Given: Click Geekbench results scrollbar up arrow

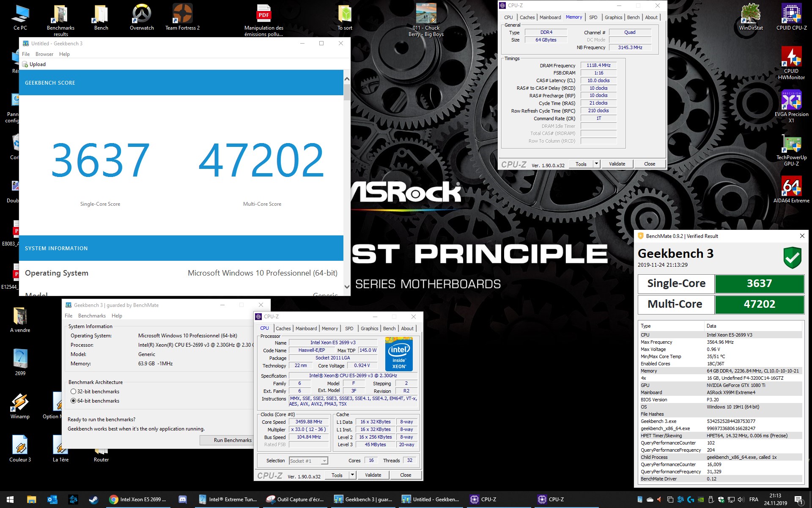Looking at the screenshot, I should (x=347, y=79).
